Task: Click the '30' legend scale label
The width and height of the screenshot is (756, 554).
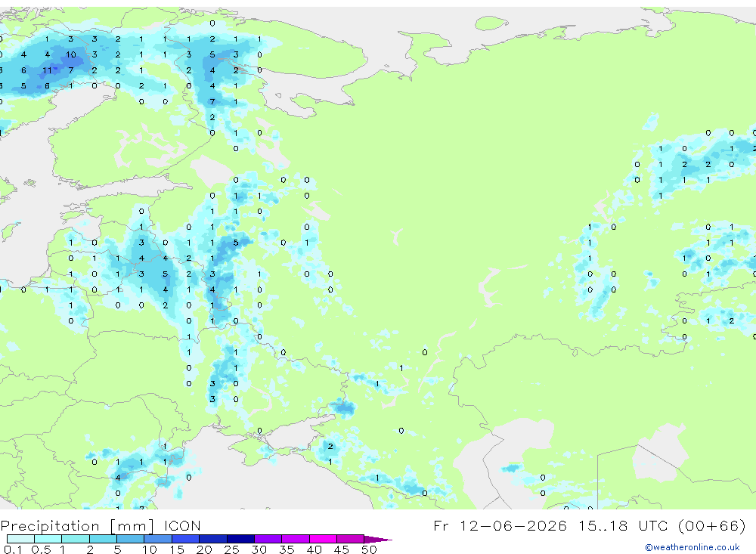Action: pyautogui.click(x=259, y=549)
